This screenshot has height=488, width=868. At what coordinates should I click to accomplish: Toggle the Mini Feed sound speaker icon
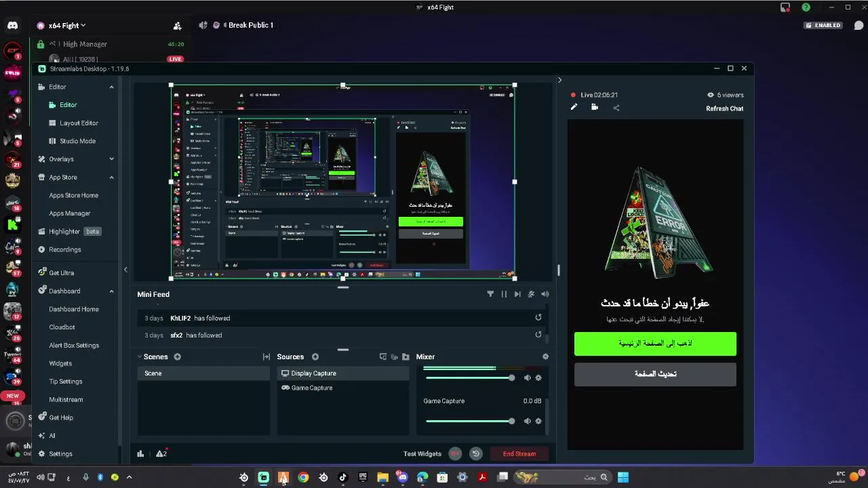[x=545, y=294]
